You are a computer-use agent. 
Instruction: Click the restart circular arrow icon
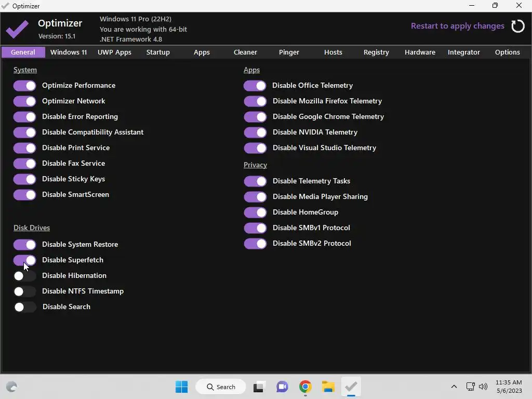point(518,26)
